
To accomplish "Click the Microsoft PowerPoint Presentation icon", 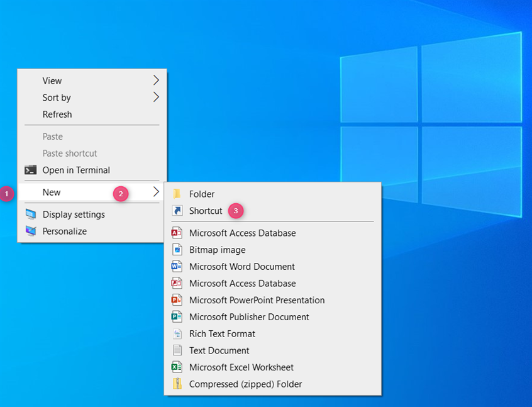I will [179, 300].
